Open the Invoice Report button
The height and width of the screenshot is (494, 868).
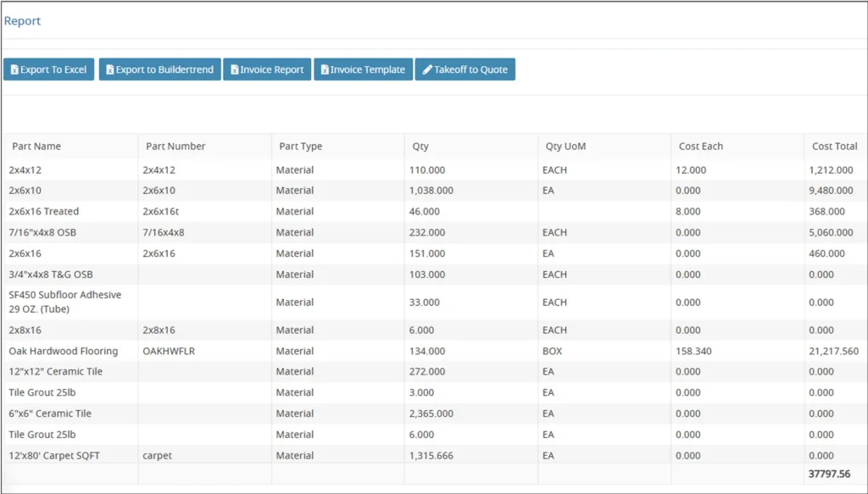coord(267,69)
